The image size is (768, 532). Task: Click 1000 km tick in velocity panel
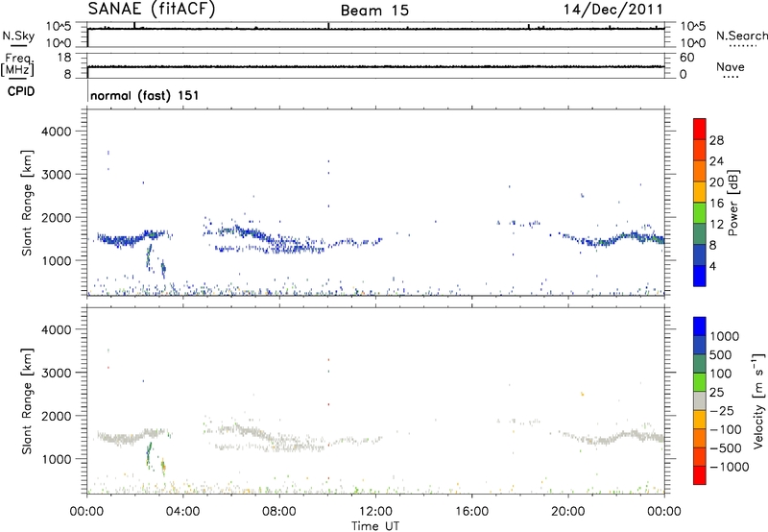coord(56,459)
